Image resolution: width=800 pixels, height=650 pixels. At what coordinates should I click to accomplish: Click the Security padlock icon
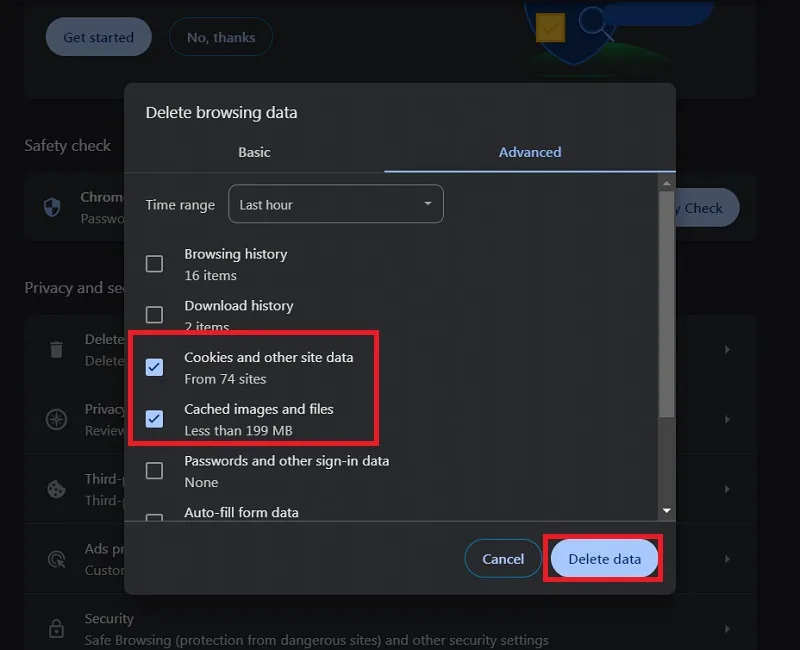56,628
